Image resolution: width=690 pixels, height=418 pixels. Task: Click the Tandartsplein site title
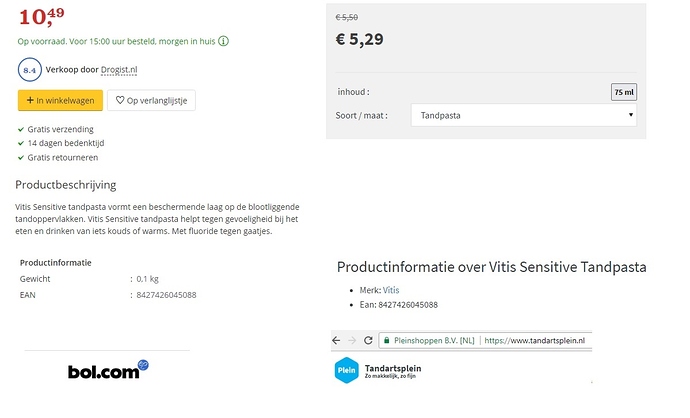tap(393, 368)
